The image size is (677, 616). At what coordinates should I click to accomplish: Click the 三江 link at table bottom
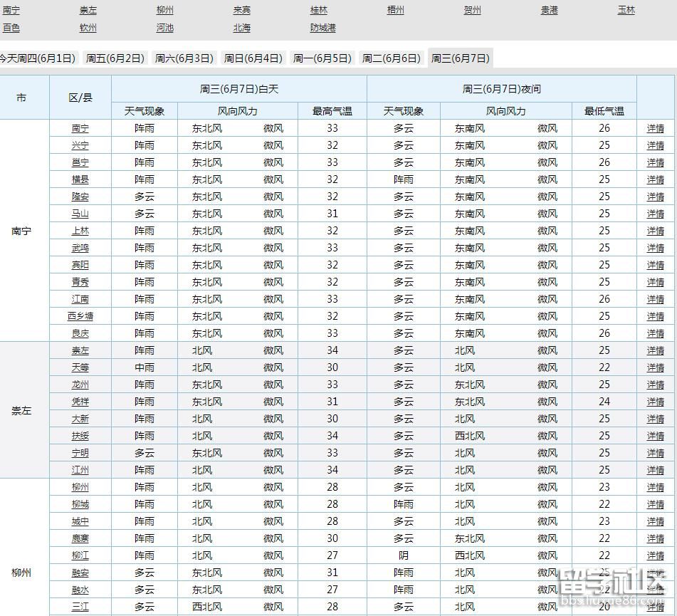point(79,607)
